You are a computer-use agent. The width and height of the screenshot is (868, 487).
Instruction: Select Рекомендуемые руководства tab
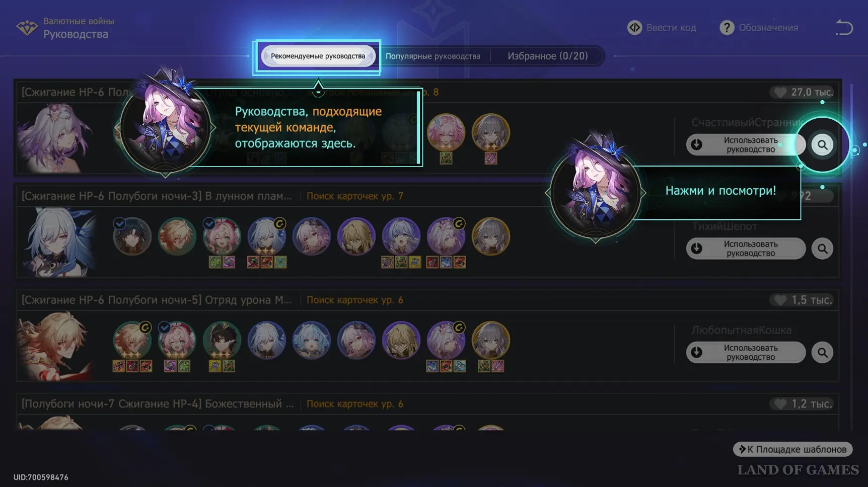point(318,56)
